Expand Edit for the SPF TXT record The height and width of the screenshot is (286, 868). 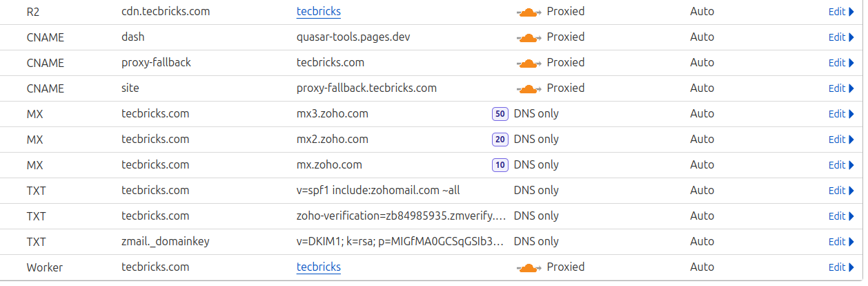[840, 191]
